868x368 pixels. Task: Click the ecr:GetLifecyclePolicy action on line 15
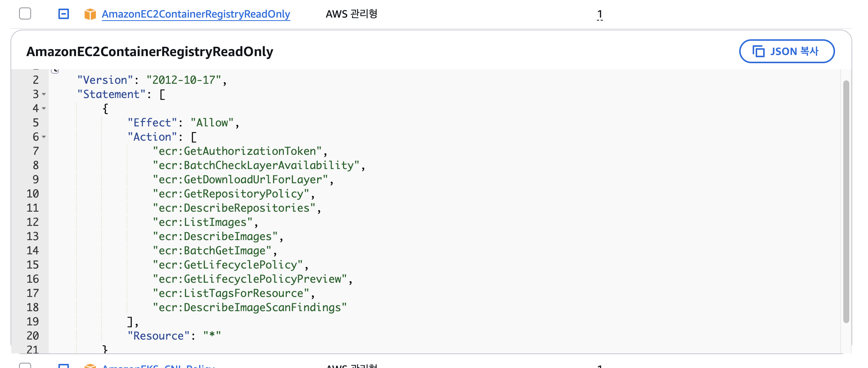[x=228, y=265]
